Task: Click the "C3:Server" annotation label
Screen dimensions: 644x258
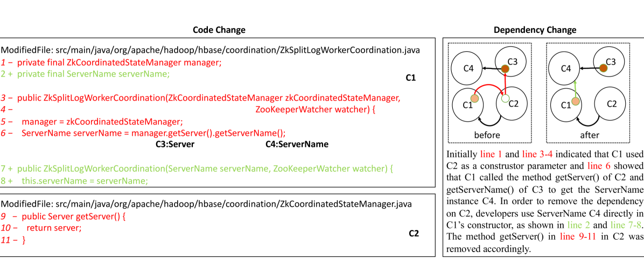Action: (x=175, y=144)
